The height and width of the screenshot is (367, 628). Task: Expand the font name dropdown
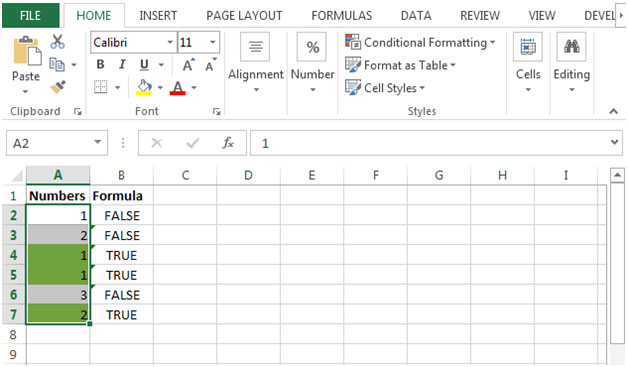click(x=170, y=42)
